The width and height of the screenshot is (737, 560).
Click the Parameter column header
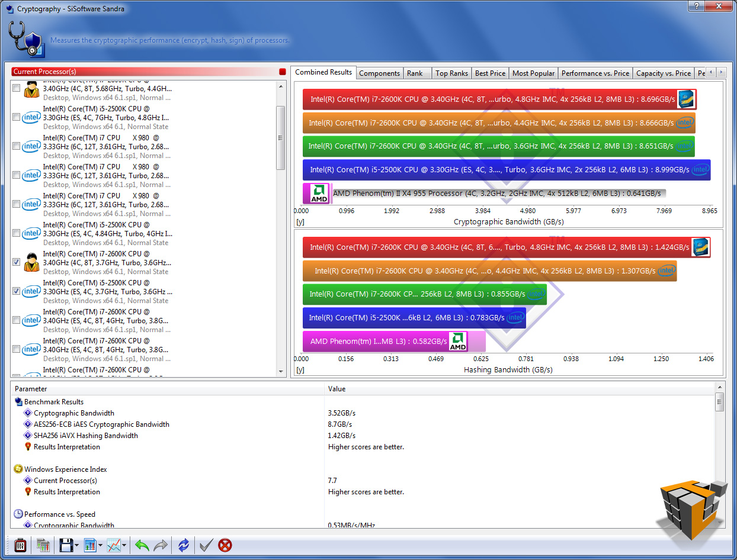point(168,389)
